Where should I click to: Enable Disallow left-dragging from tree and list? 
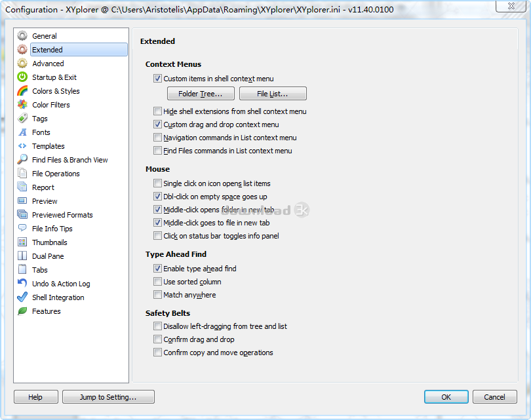(157, 326)
